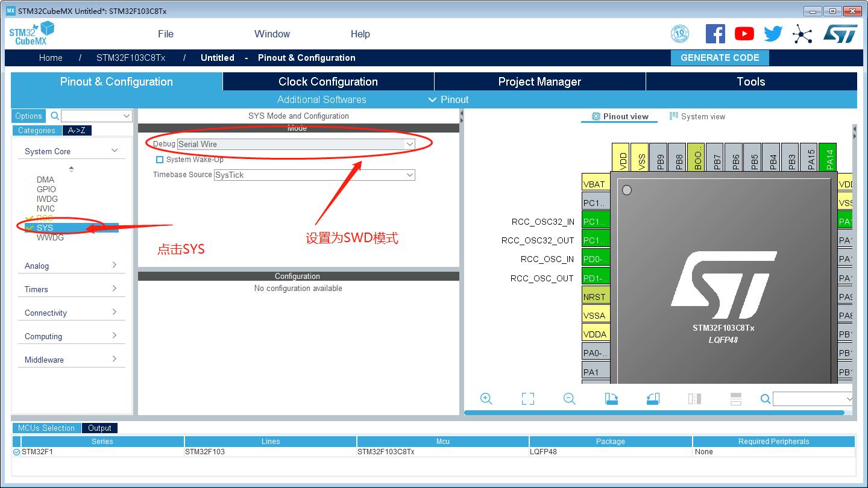Expand the Middleware category
This screenshot has width=868, height=488.
click(x=115, y=359)
